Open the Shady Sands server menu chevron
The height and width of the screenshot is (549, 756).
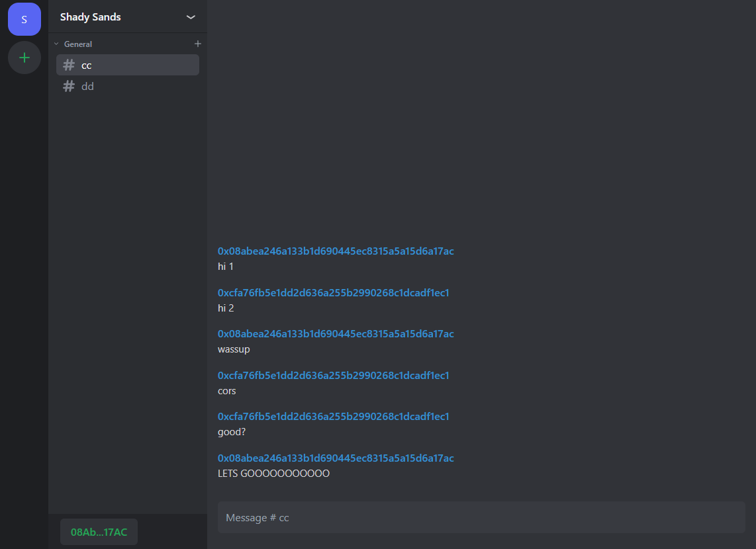(x=191, y=17)
